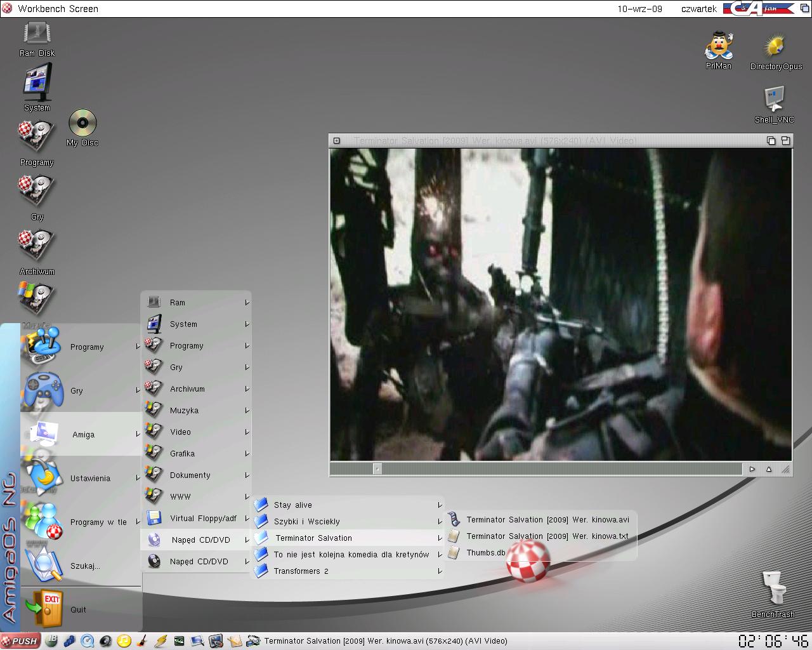812x650 pixels.
Task: Open the BenchTrash toilet icon
Action: [x=773, y=594]
